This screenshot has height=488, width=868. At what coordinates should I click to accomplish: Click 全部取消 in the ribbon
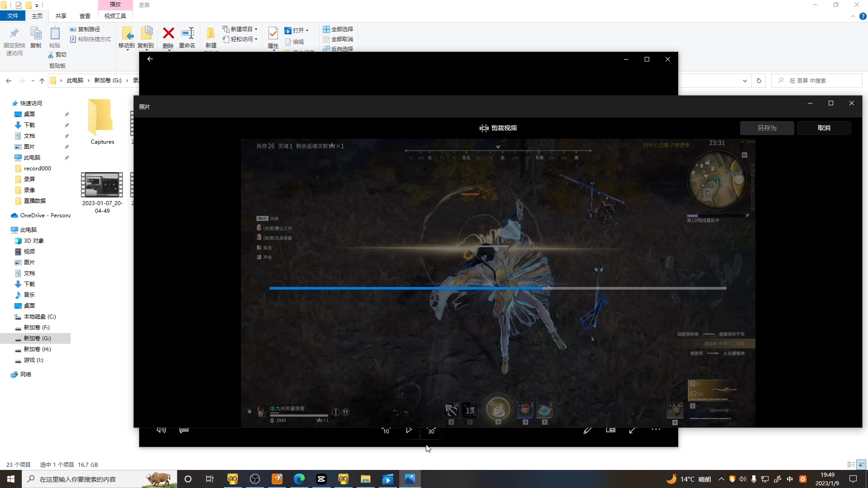pyautogui.click(x=338, y=39)
